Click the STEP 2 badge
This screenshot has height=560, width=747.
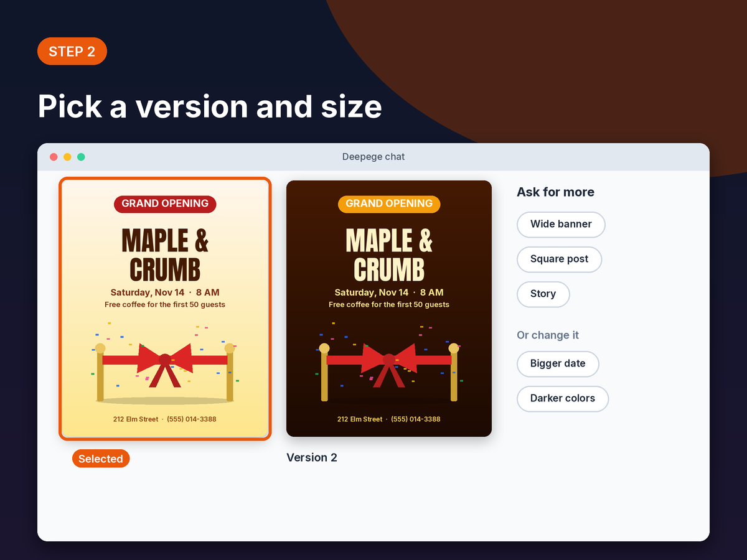pos(72,51)
